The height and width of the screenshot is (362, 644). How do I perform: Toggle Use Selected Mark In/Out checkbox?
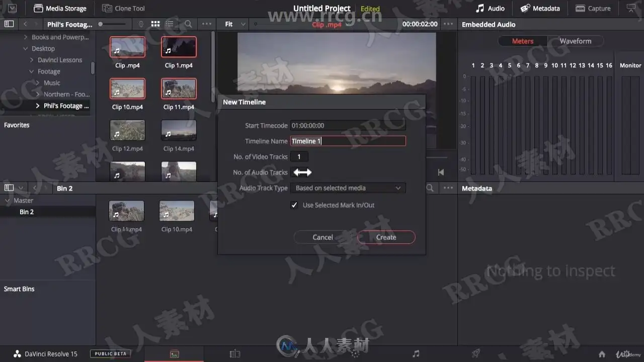pos(294,205)
